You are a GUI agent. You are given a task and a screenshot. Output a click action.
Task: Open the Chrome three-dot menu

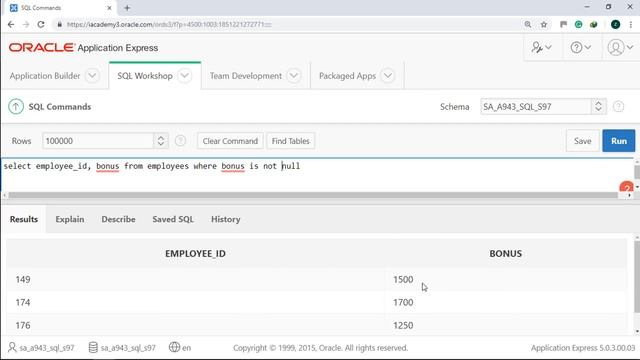pyautogui.click(x=631, y=24)
